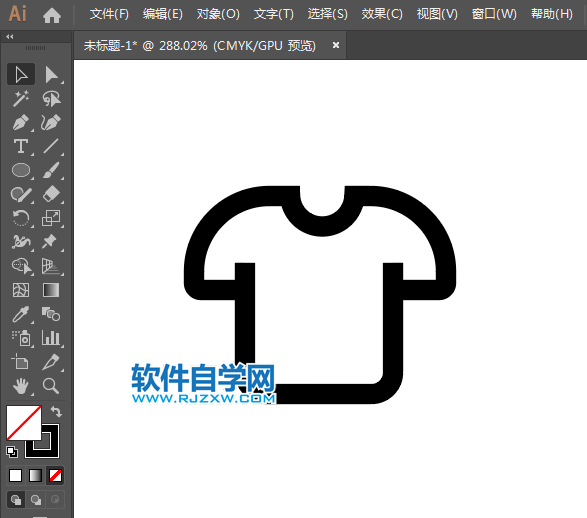Activate the Zoom magnifier tool

click(x=51, y=386)
